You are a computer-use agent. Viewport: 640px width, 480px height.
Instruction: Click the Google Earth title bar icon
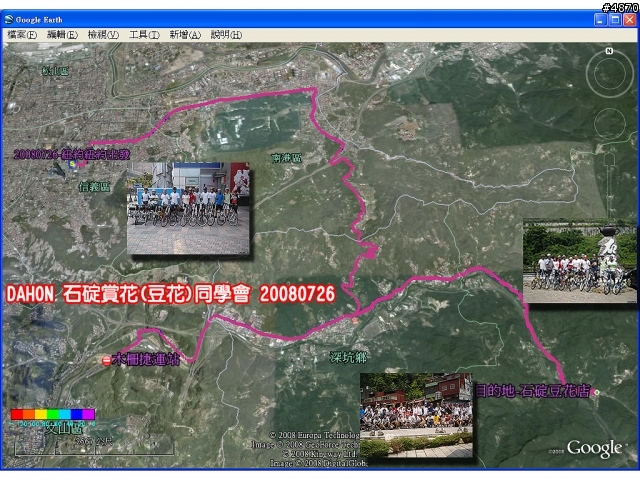9,19
